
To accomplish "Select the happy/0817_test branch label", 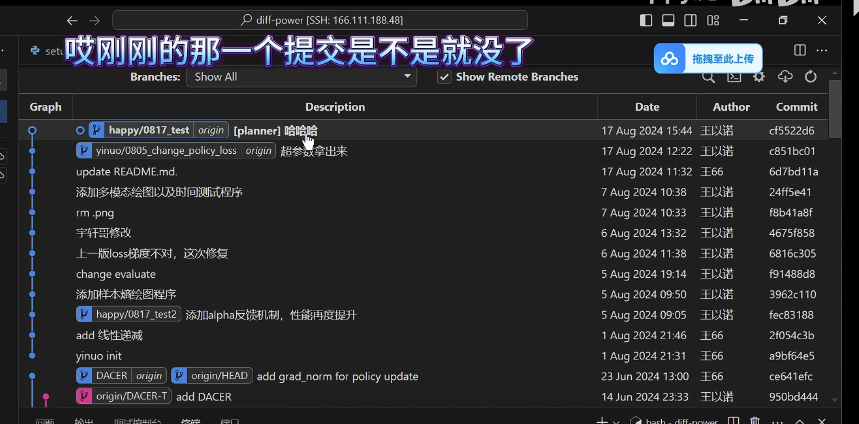I will (148, 130).
